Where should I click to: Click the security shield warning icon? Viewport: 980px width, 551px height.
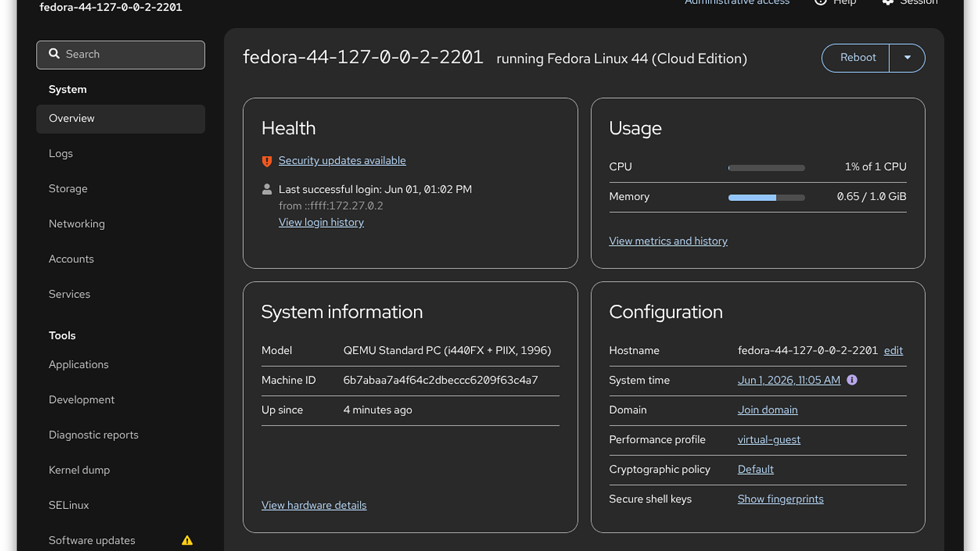tap(267, 161)
